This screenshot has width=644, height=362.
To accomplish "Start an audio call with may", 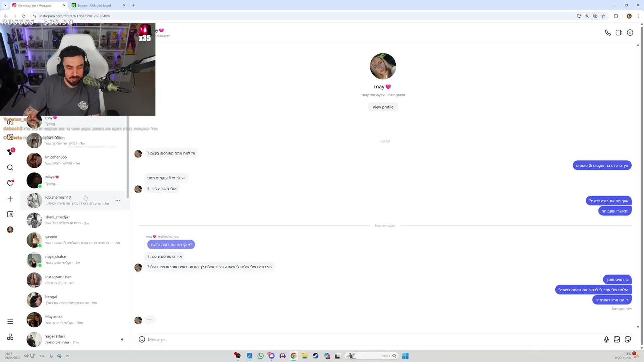I will pyautogui.click(x=608, y=33).
